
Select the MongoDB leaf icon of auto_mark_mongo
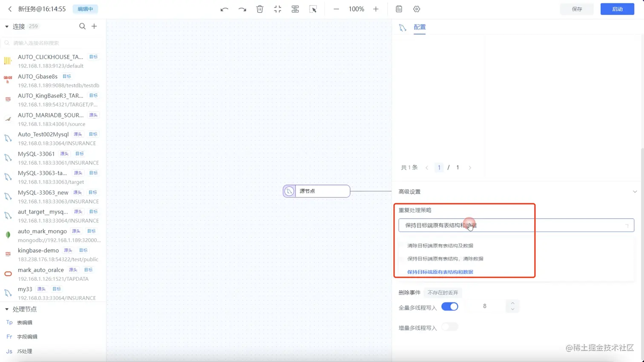pos(8,235)
